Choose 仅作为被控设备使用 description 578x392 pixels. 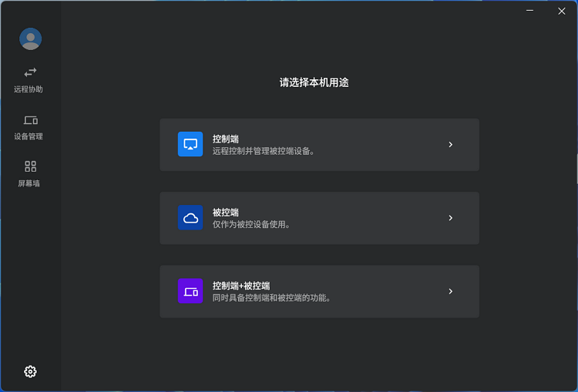click(x=251, y=224)
